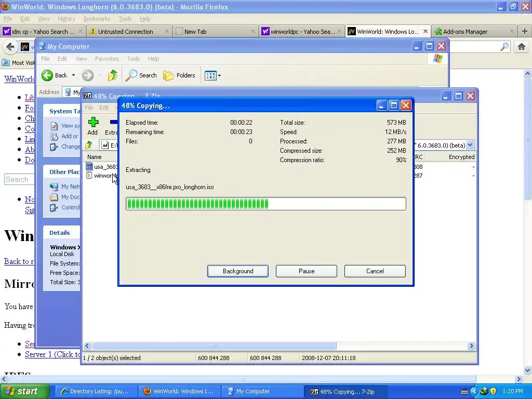
Task: Click right arrow of 7-Zip horizontal scrollbar
Action: (471, 345)
